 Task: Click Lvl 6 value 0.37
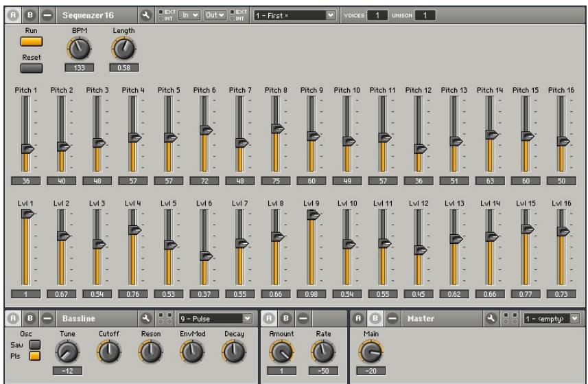[204, 294]
